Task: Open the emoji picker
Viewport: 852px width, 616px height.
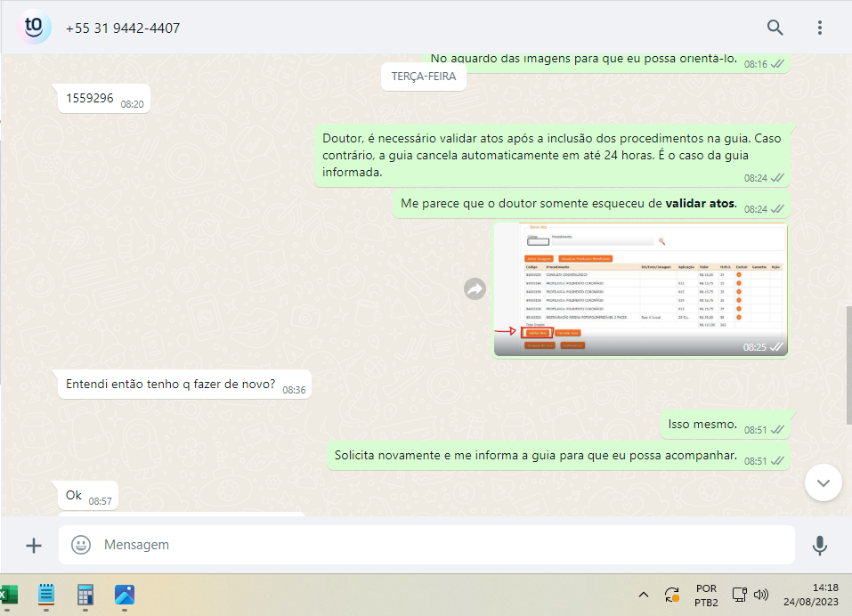Action: tap(81, 545)
